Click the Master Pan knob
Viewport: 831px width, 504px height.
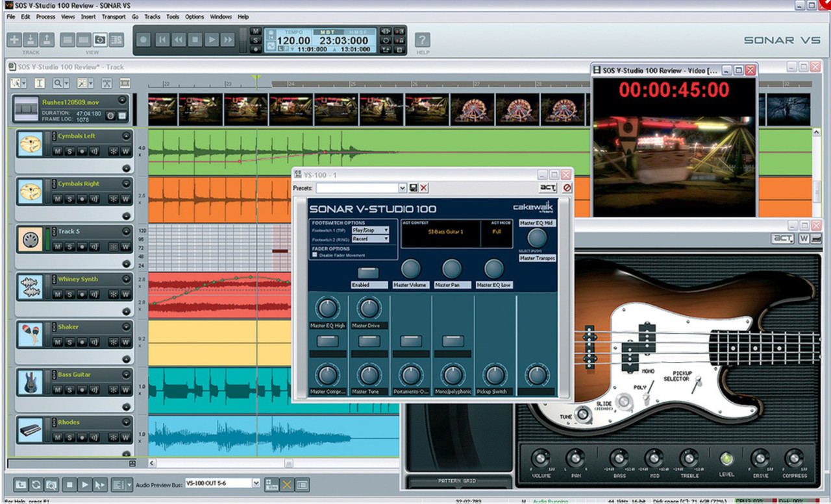pyautogui.click(x=452, y=269)
